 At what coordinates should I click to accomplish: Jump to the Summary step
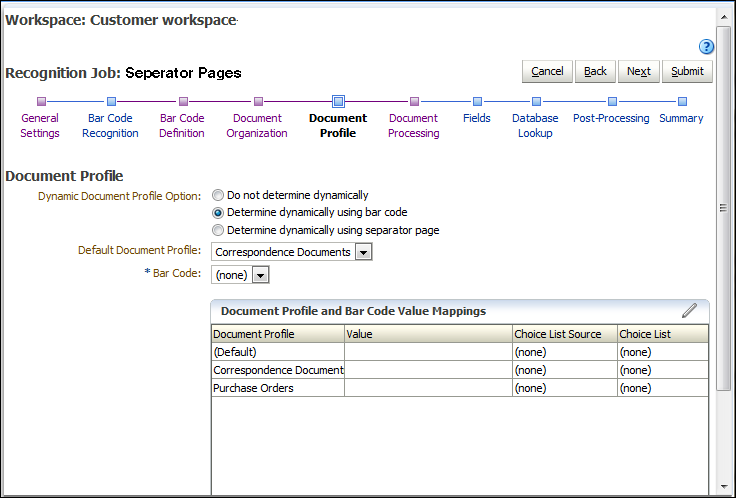pyautogui.click(x=681, y=118)
